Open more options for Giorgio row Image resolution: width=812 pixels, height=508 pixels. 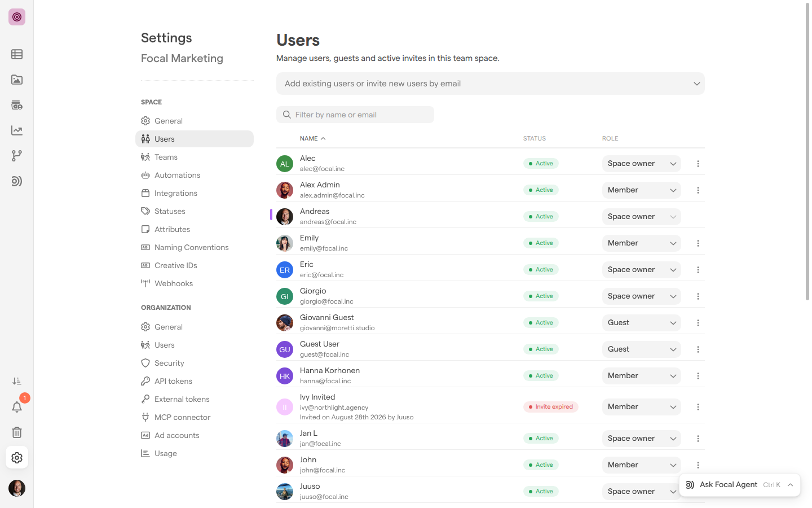coord(698,296)
